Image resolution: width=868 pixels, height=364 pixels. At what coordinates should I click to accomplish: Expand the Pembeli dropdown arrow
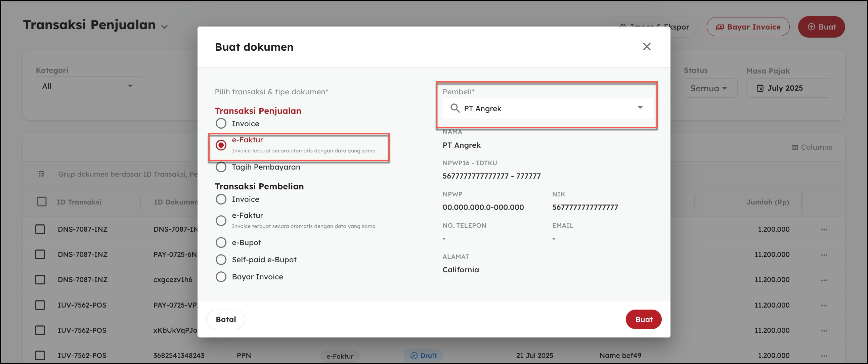[x=640, y=108]
